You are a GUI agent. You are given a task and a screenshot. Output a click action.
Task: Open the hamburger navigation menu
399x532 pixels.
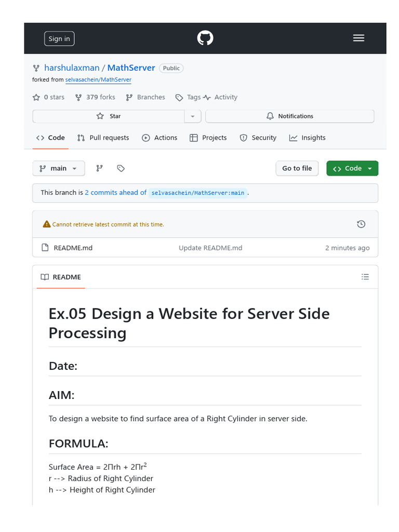click(x=358, y=38)
